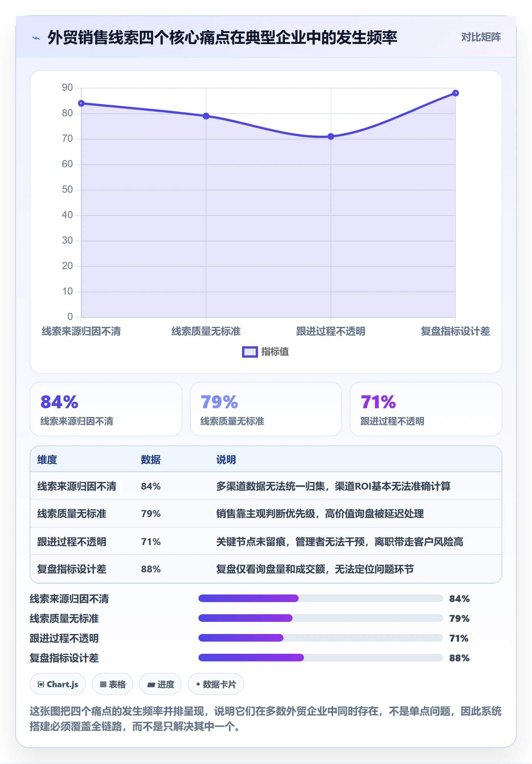Select the 线索质量无标准 table row name

click(72, 514)
